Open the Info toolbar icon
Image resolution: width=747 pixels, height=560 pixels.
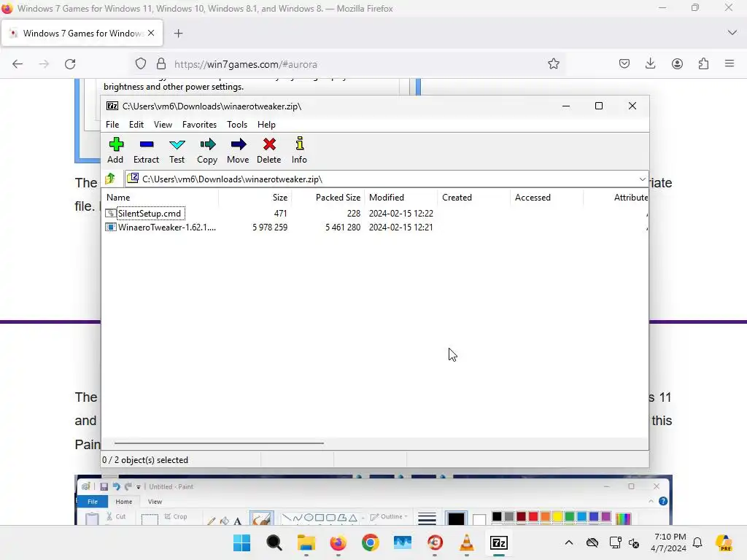click(299, 150)
